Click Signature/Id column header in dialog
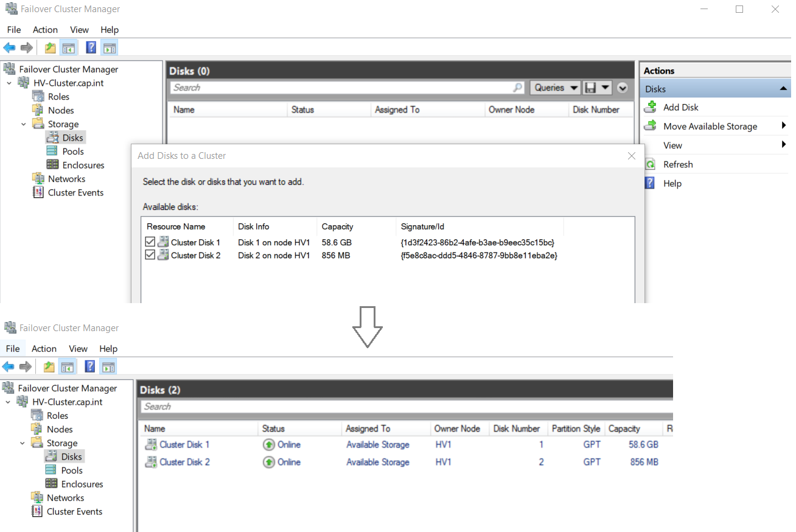 tap(480, 226)
